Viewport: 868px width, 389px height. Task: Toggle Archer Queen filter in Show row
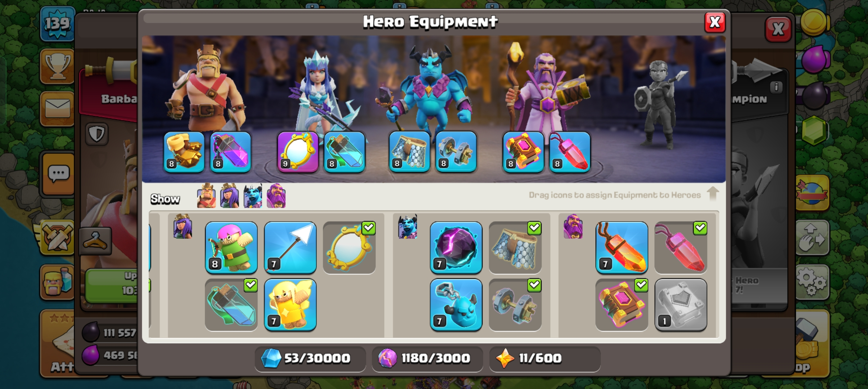pos(229,196)
